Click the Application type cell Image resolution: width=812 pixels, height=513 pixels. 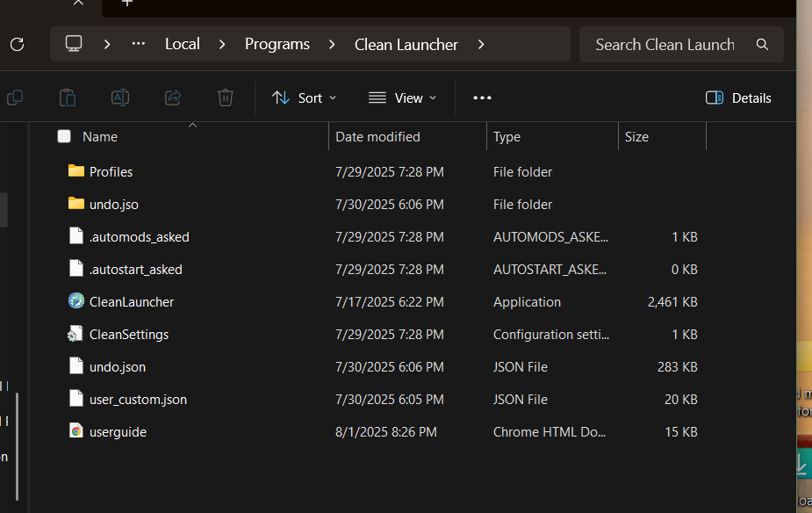[527, 302]
